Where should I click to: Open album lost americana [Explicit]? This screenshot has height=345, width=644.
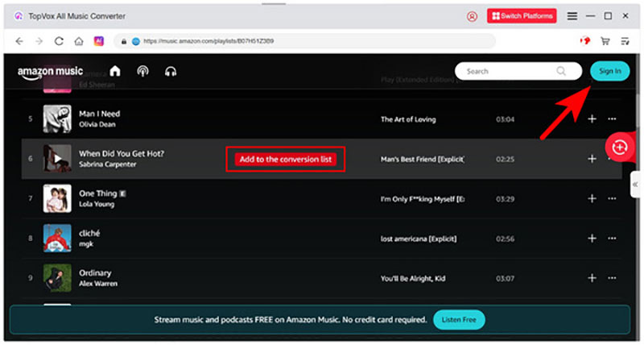(x=419, y=239)
